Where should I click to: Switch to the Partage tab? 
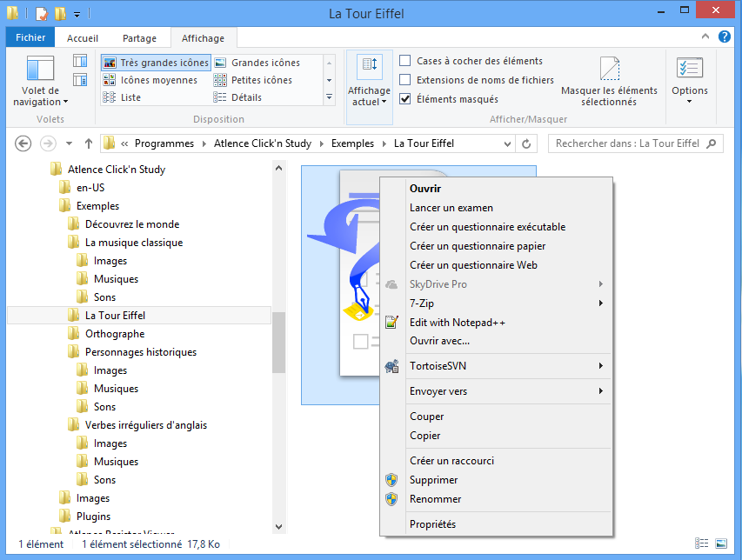[x=139, y=38]
